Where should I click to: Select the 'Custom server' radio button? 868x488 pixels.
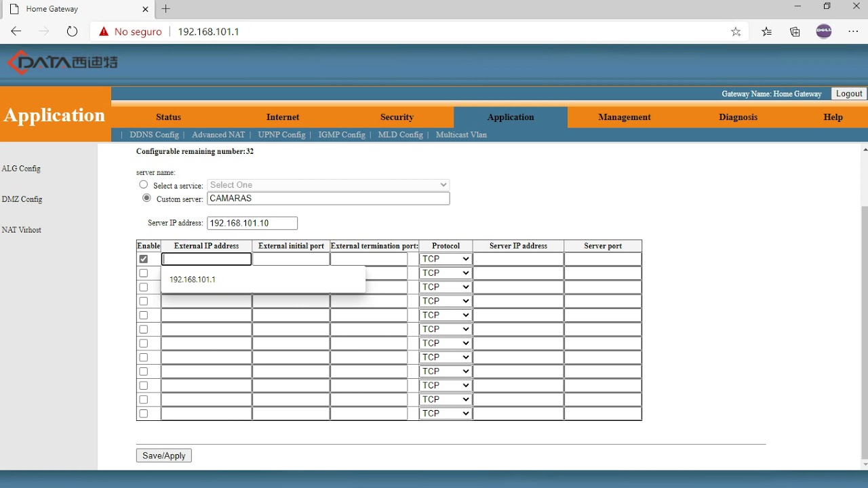point(146,198)
